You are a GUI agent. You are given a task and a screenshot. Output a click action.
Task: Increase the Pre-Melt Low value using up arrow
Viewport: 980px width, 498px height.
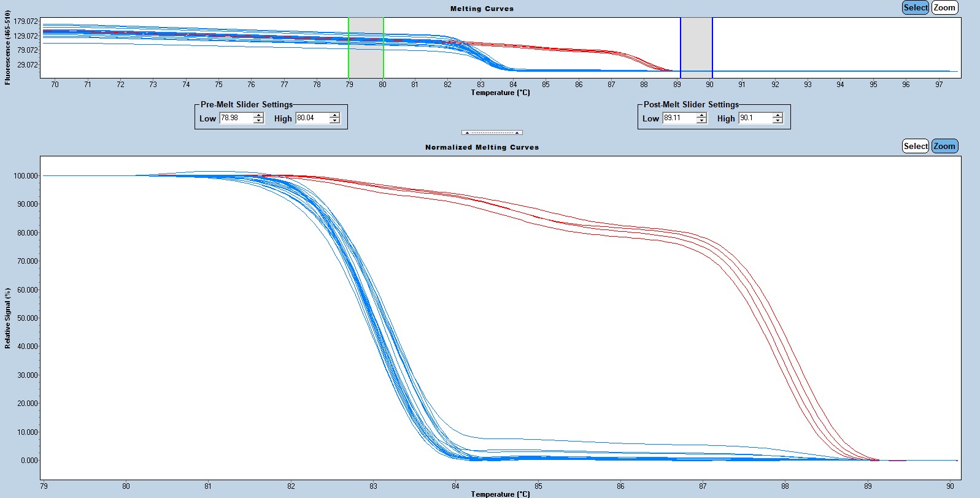259,115
